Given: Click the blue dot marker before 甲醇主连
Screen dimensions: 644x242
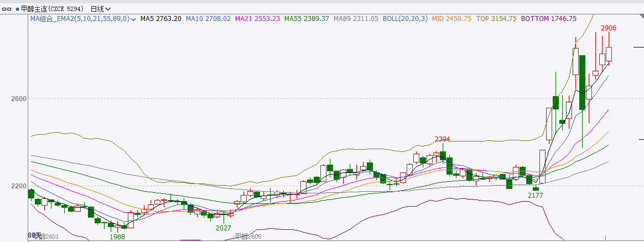Looking at the screenshot, I should [17, 9].
